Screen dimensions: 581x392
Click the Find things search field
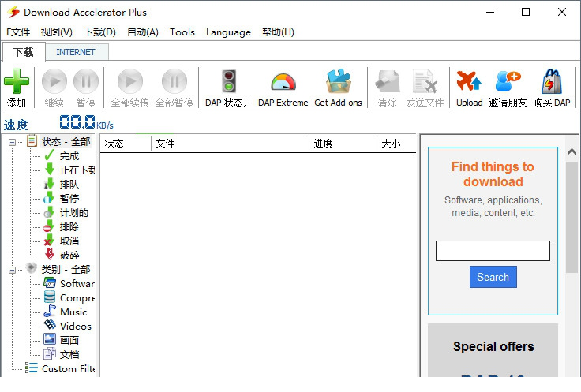(493, 251)
